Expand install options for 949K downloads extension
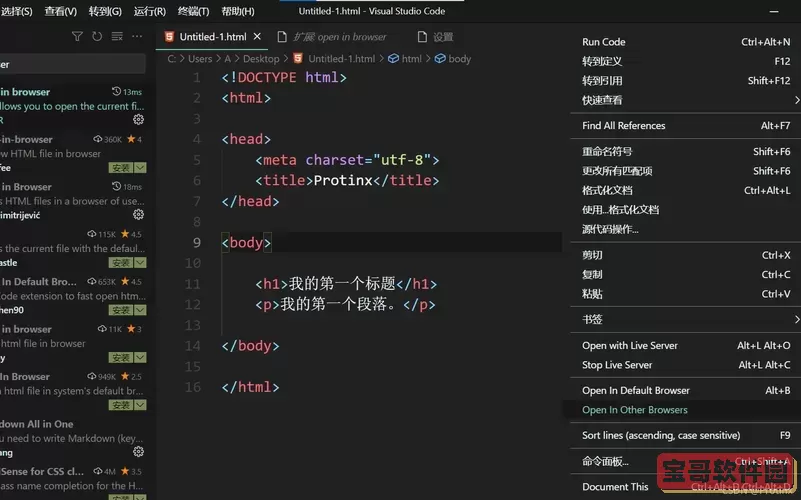Image resolution: width=801 pixels, height=500 pixels. tap(140, 405)
